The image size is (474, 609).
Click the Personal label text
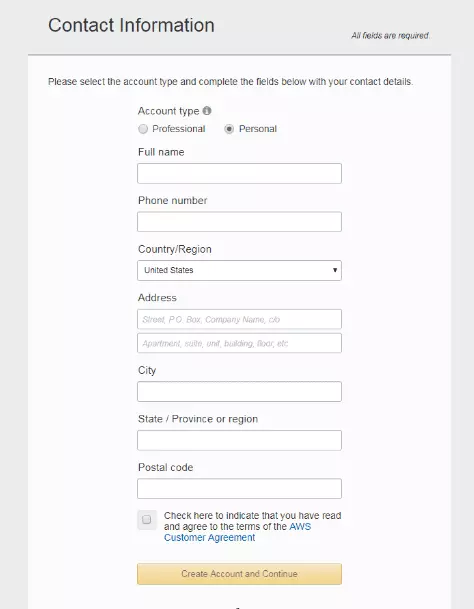(258, 129)
